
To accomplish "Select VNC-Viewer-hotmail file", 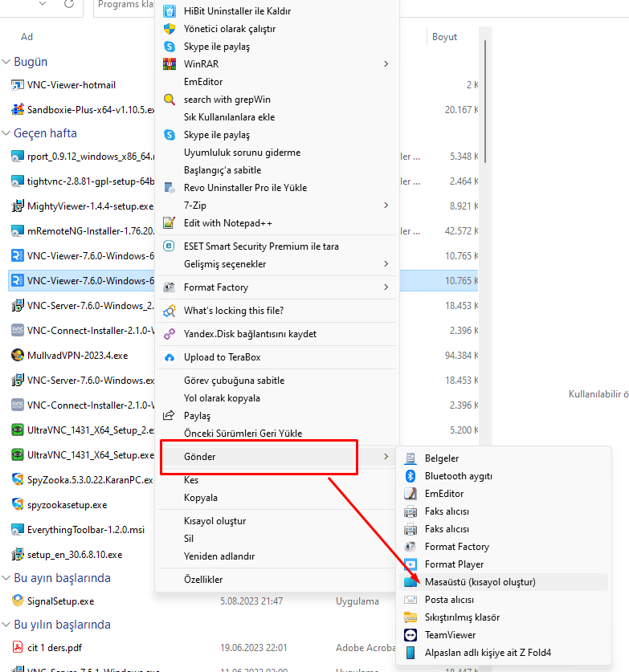I will click(x=71, y=85).
